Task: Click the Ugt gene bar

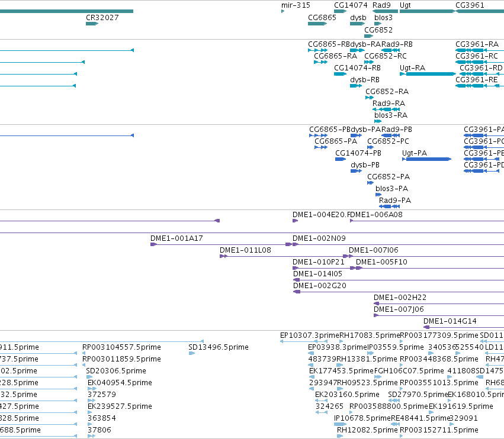Action: (x=427, y=11)
